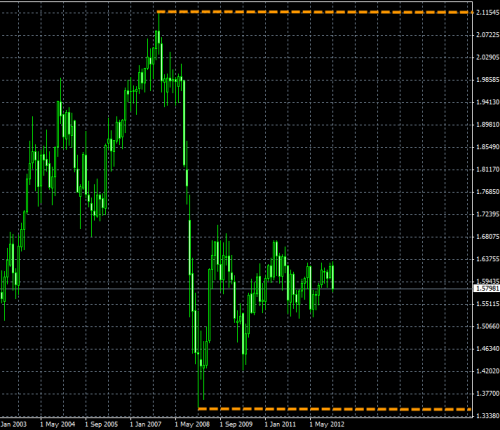Click the 1.33380 price axis label

coord(488,416)
